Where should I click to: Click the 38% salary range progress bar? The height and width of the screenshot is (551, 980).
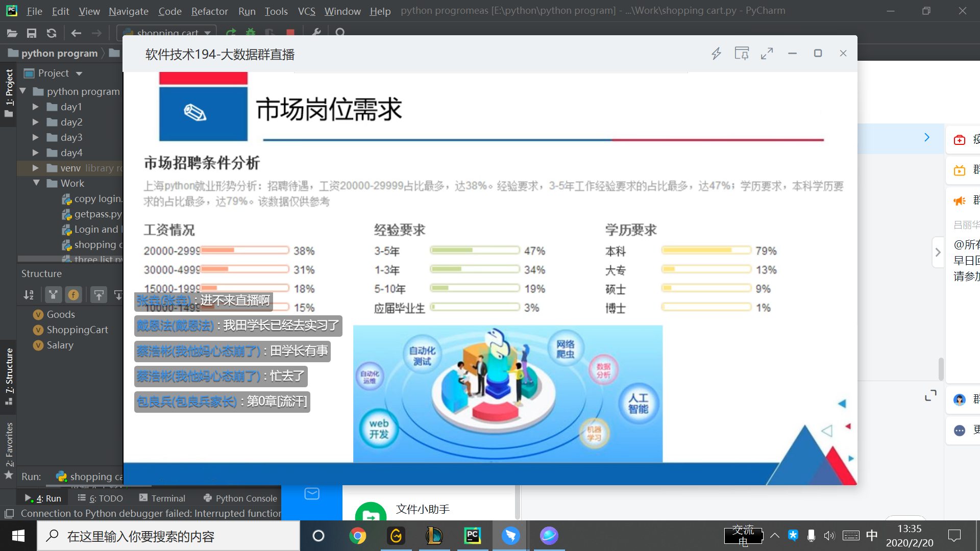pos(244,250)
